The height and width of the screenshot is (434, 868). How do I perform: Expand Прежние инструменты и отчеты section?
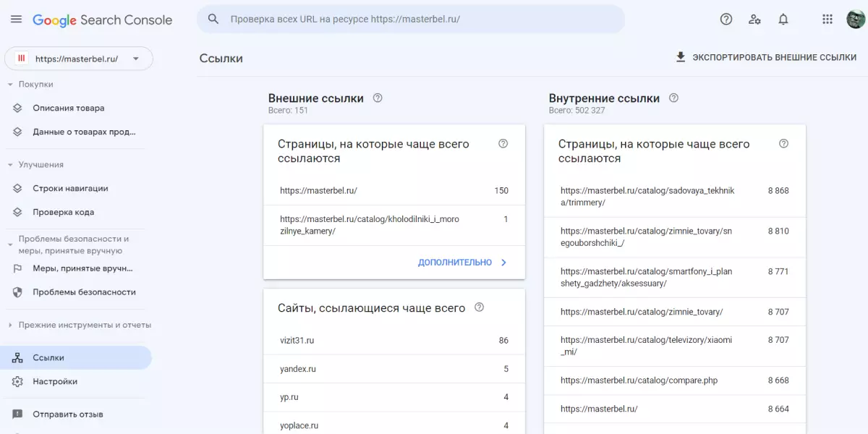coord(10,325)
